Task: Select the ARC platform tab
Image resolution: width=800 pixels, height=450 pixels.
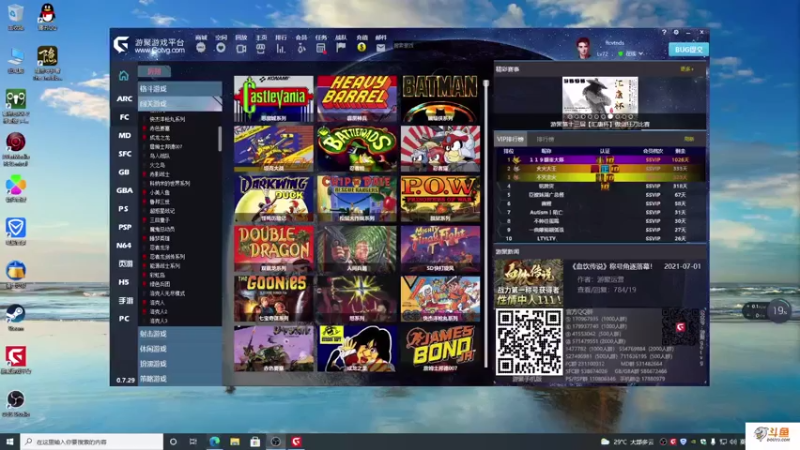Action: (124, 98)
